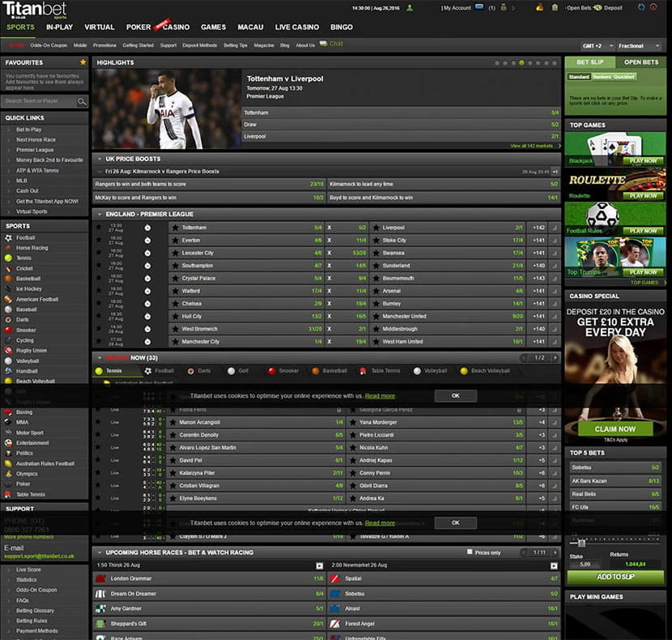This screenshot has width=672, height=640.
Task: Click the search magnifier icon
Action: pyautogui.click(x=82, y=101)
